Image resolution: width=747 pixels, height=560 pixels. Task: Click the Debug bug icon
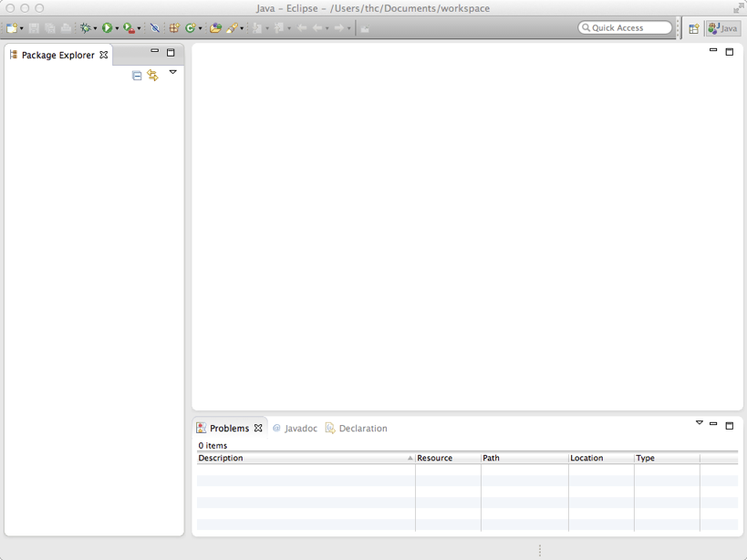pos(85,28)
